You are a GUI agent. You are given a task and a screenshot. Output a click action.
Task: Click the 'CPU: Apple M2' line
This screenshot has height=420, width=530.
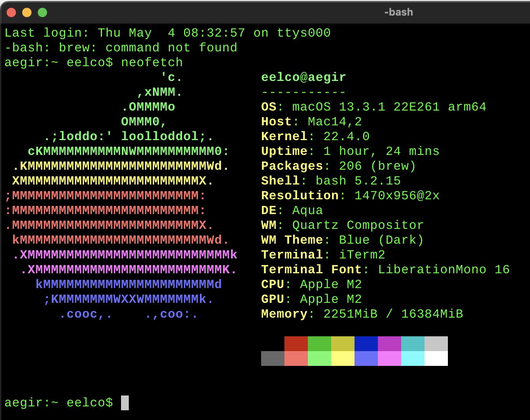point(311,285)
